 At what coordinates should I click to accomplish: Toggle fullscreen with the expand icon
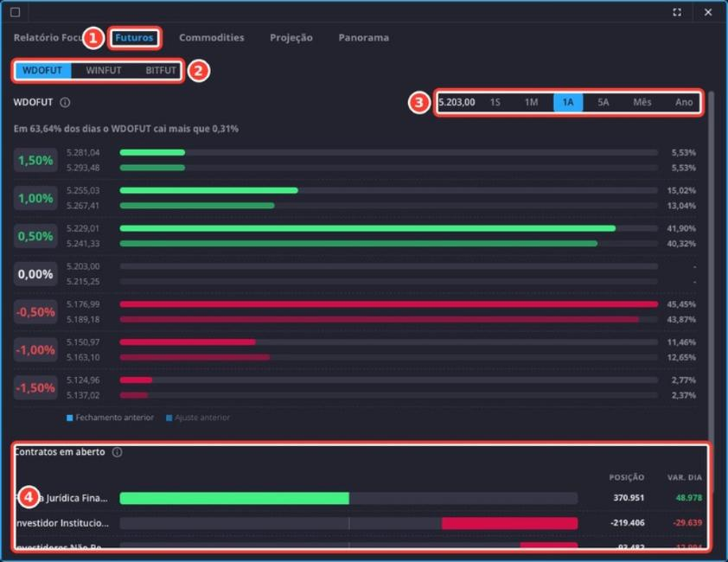pos(677,12)
